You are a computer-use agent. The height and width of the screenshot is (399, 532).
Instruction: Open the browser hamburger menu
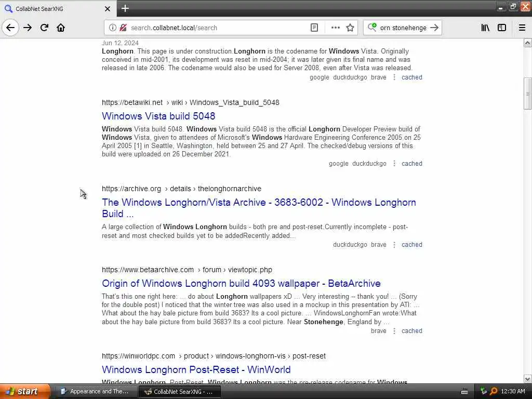click(522, 28)
